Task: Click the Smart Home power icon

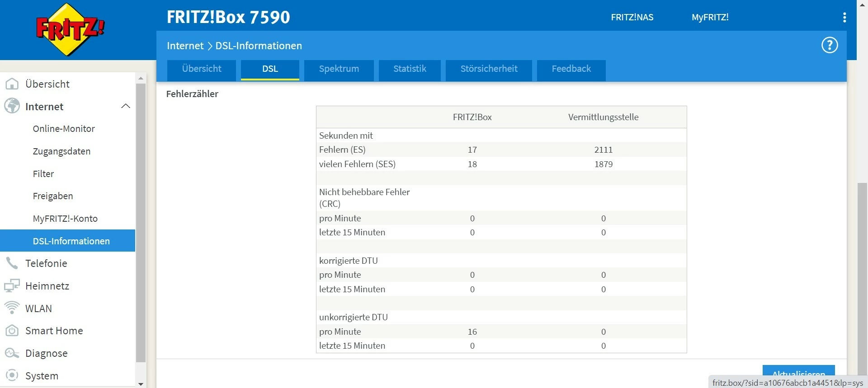Action: (12, 331)
